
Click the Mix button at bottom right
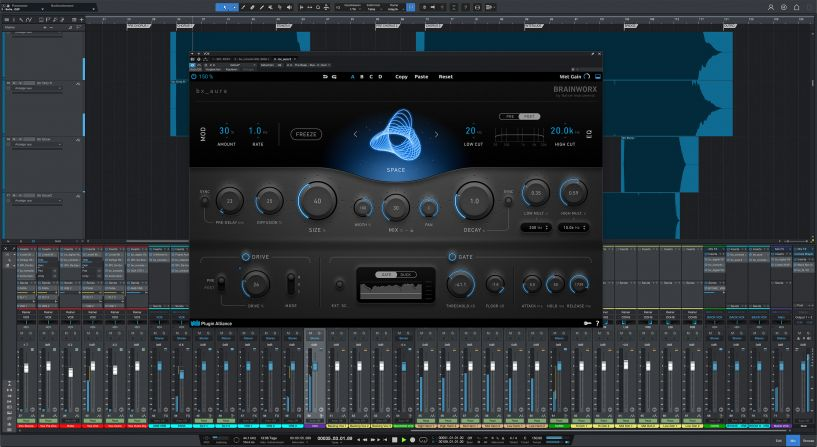coord(794,441)
